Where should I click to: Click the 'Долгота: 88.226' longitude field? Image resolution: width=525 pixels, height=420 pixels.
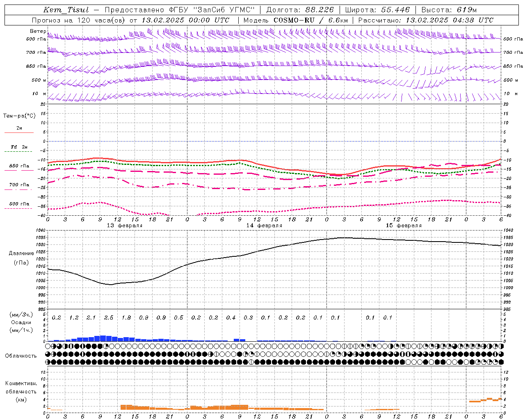300,10
